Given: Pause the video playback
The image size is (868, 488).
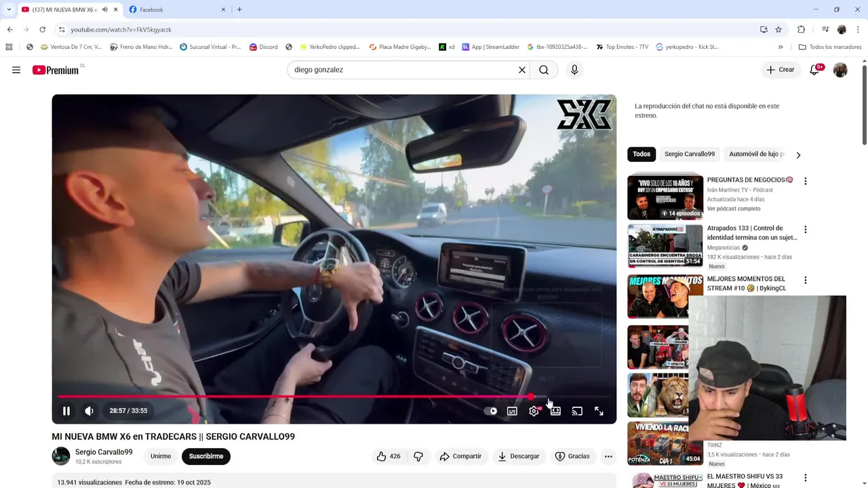Looking at the screenshot, I should (66, 411).
